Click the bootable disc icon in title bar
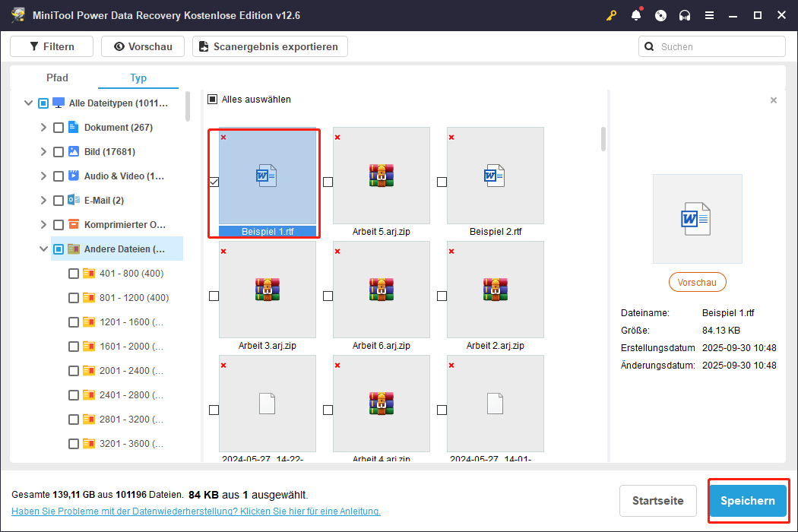Viewport: 798px width, 532px height. pyautogui.click(x=660, y=15)
